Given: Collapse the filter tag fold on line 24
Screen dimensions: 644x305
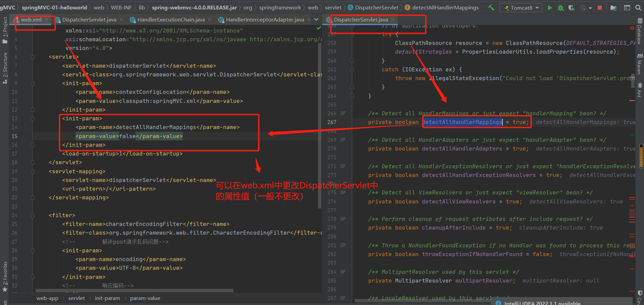Looking at the screenshot, I should click(x=33, y=216).
